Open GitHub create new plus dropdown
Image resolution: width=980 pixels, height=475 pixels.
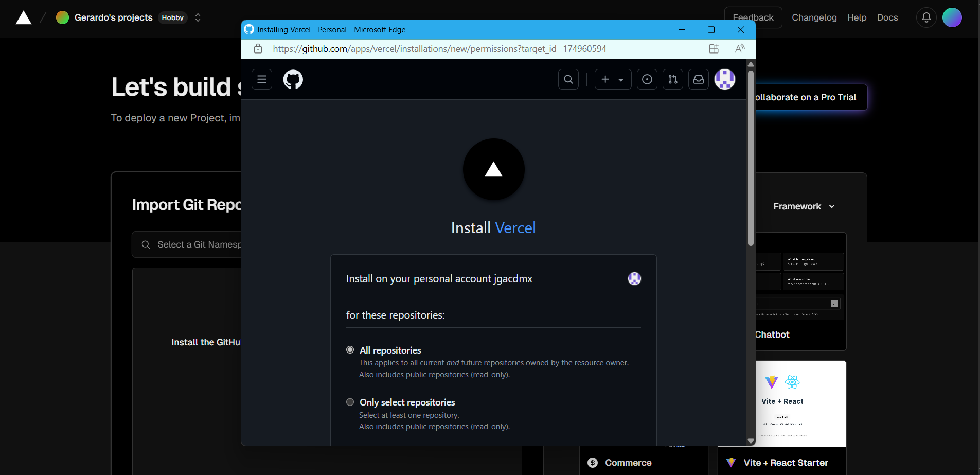[x=613, y=79]
